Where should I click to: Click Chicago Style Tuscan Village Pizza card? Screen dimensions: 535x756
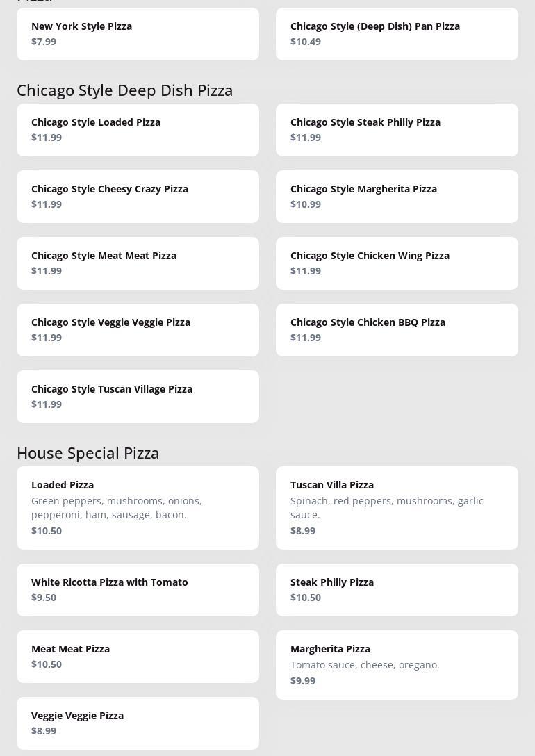(x=138, y=396)
